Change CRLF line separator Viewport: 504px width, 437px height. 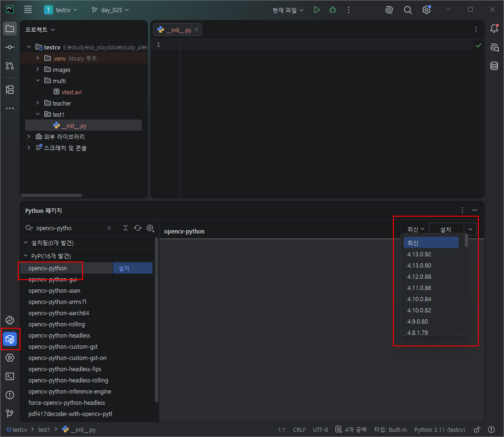299,430
